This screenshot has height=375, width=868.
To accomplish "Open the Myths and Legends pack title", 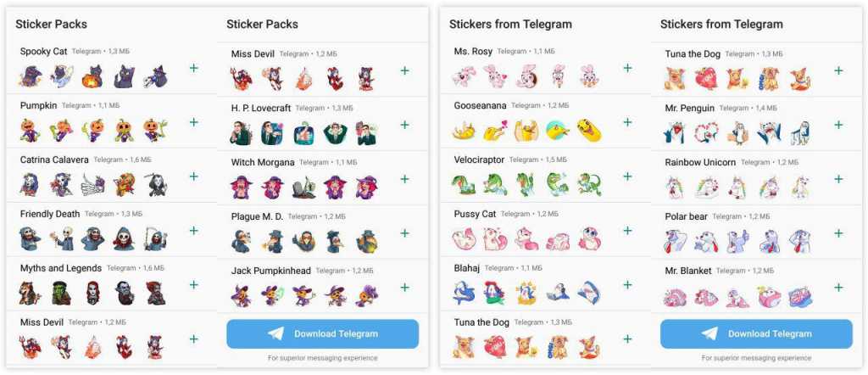I will (x=61, y=268).
